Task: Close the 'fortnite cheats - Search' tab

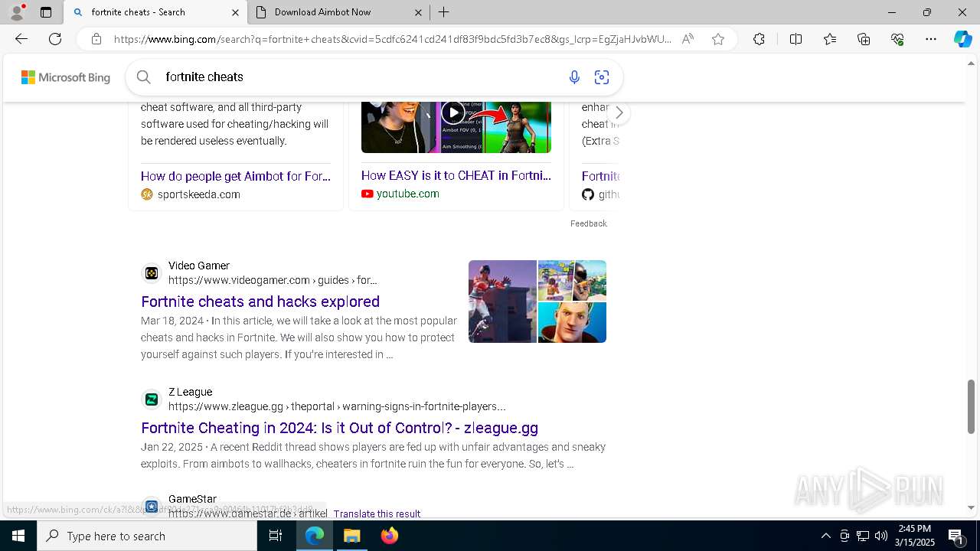Action: tap(235, 12)
